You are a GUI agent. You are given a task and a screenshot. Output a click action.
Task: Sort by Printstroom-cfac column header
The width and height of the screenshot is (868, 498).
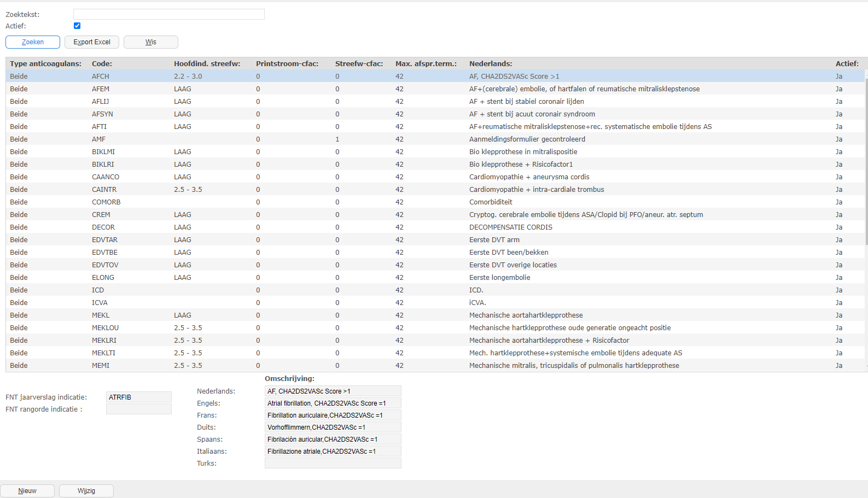[x=287, y=64]
